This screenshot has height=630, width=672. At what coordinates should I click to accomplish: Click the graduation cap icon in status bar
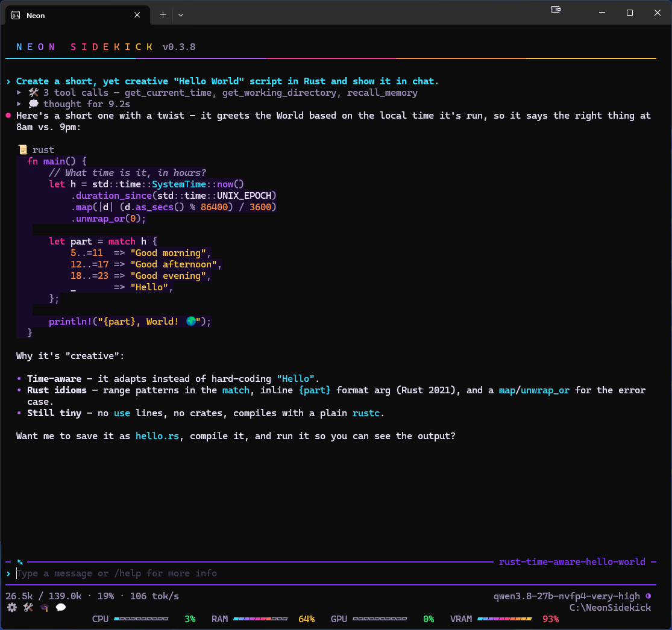tap(45, 607)
